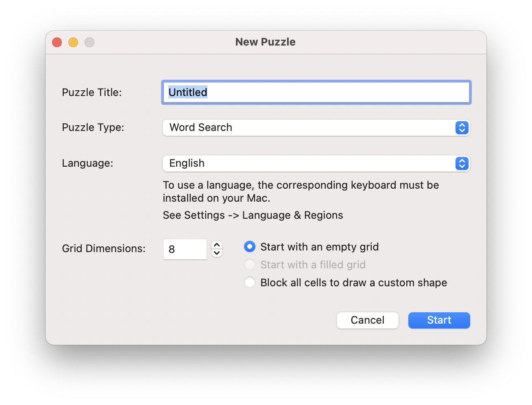This screenshot has width=532, height=405.
Task: Click the downward stepper arrow for Grid Dimensions
Action: [217, 254]
